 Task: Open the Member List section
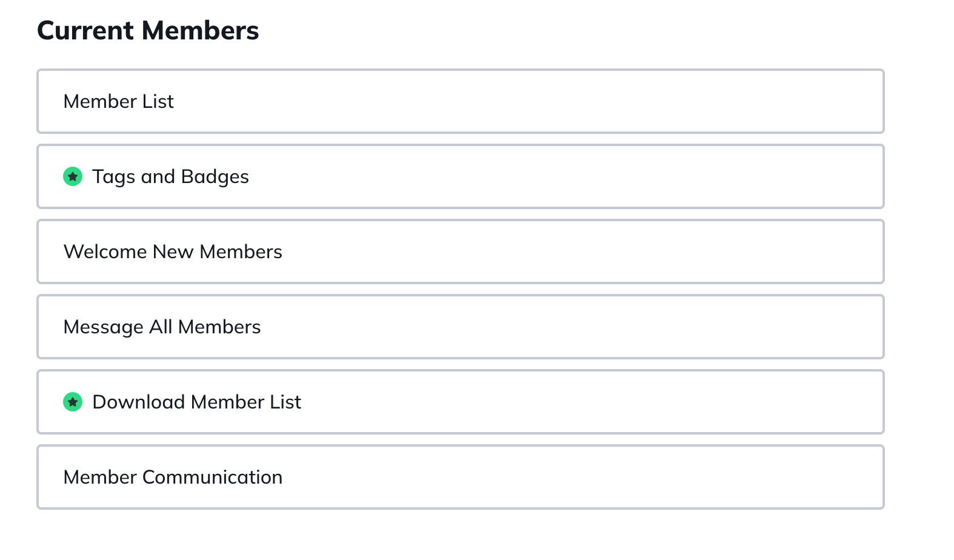click(x=461, y=101)
